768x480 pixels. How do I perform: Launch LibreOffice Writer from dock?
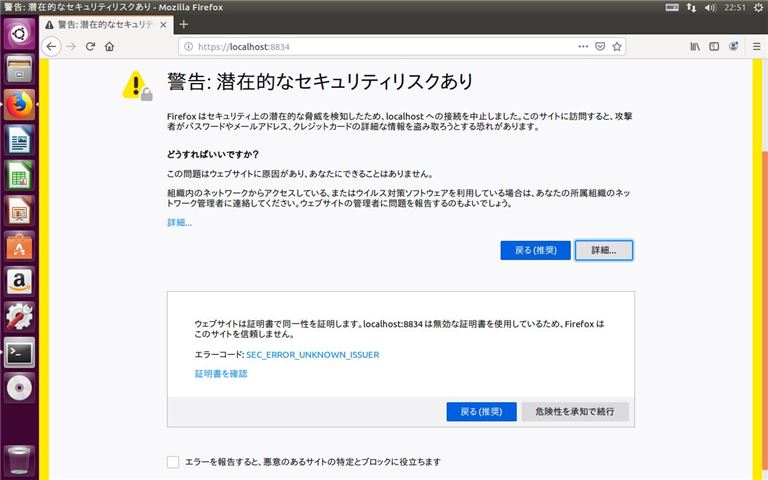[19, 140]
